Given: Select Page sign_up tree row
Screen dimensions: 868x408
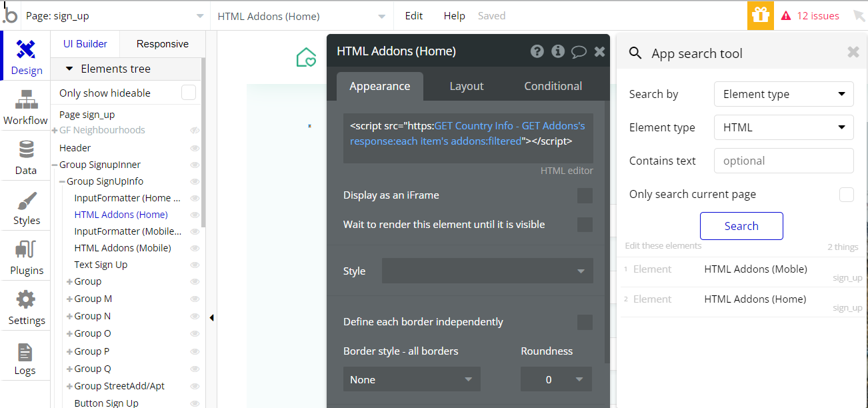Looking at the screenshot, I should pyautogui.click(x=87, y=115).
